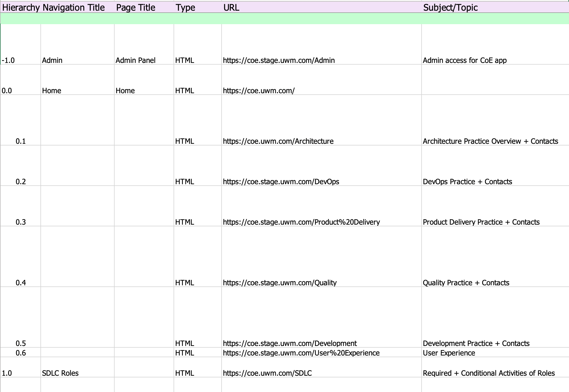
Task: Click the URL column header
Action: click(x=231, y=8)
